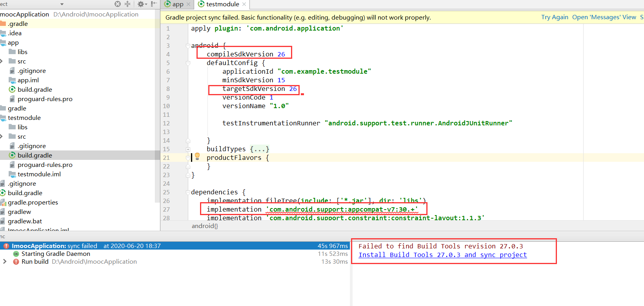Click line number 12 in gutter
This screenshot has width=644, height=306.
click(166, 123)
